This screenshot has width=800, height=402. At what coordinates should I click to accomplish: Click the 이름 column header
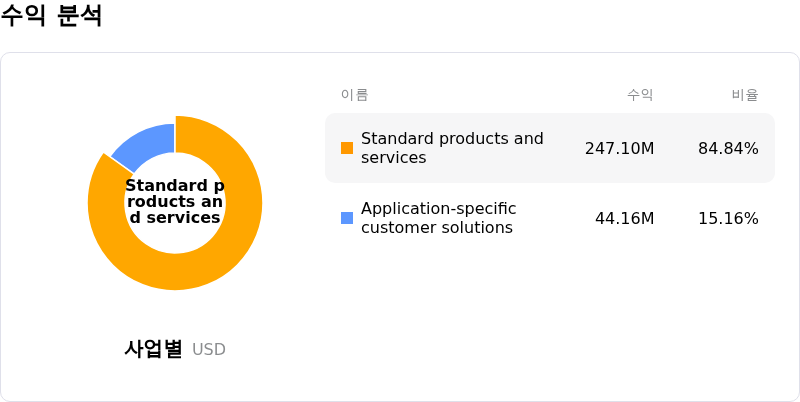355,95
